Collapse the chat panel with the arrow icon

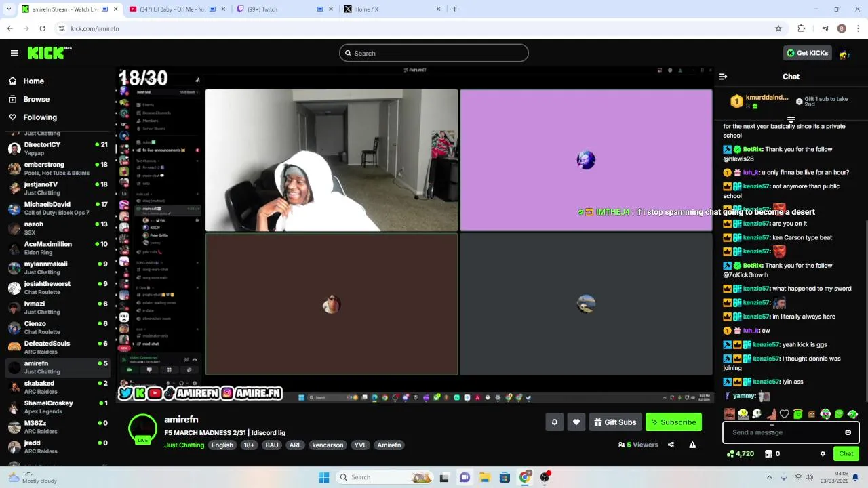pos(723,77)
